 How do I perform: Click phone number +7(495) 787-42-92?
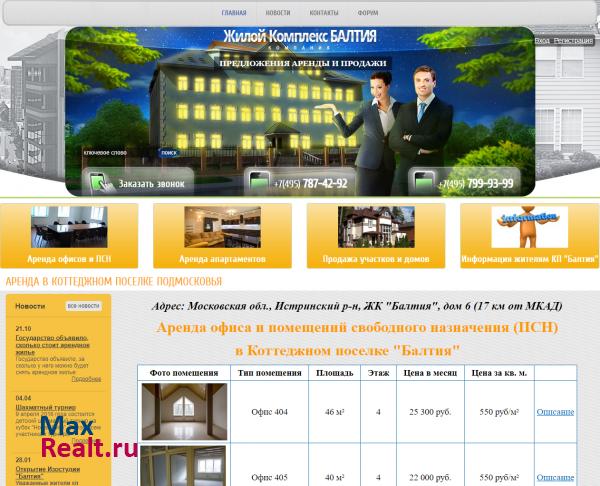pyautogui.click(x=310, y=184)
